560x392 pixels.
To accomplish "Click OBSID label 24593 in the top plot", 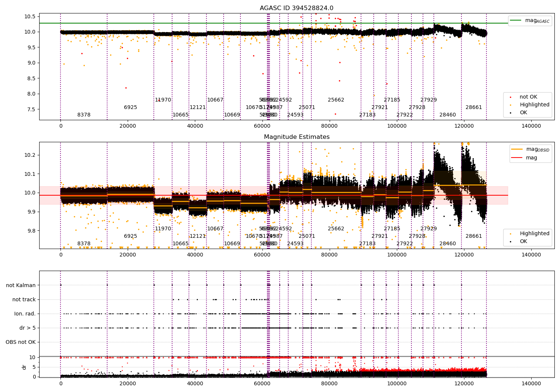I will 295,115.
